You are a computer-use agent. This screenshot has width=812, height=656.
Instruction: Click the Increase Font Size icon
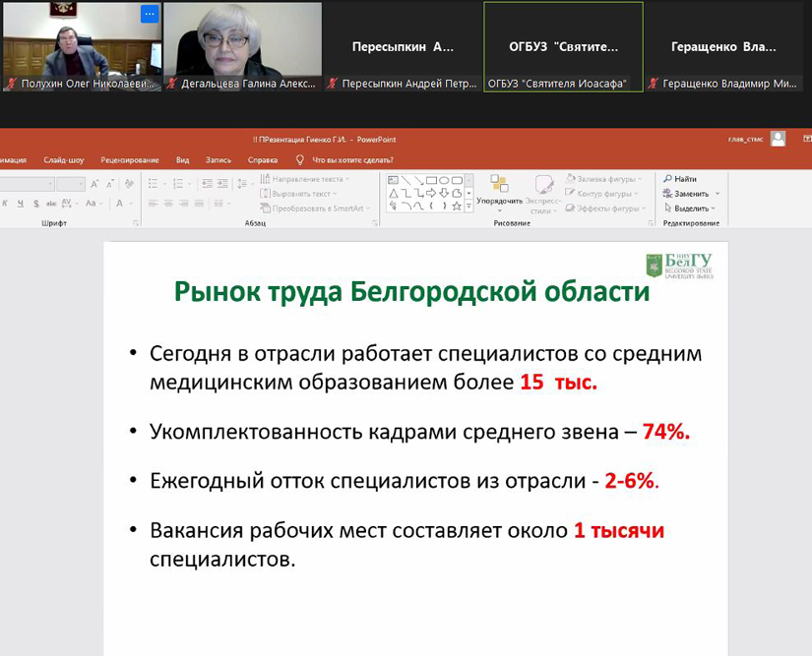tap(94, 184)
